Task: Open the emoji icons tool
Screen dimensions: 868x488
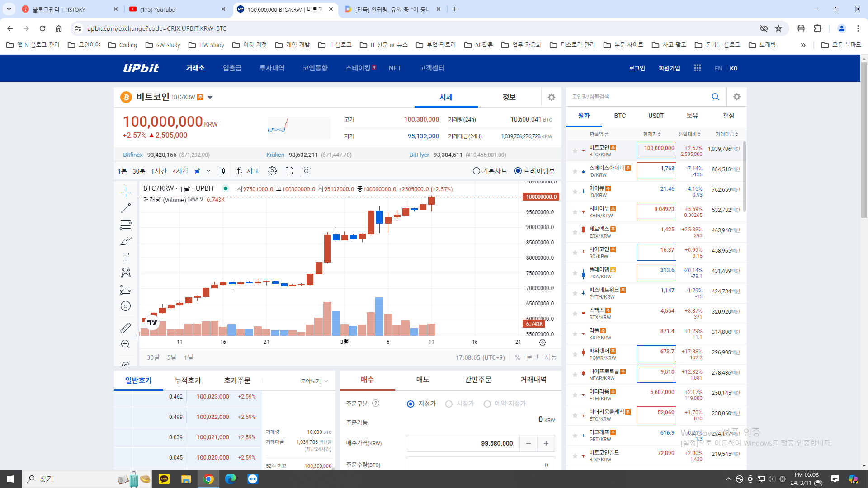Action: 126,306
